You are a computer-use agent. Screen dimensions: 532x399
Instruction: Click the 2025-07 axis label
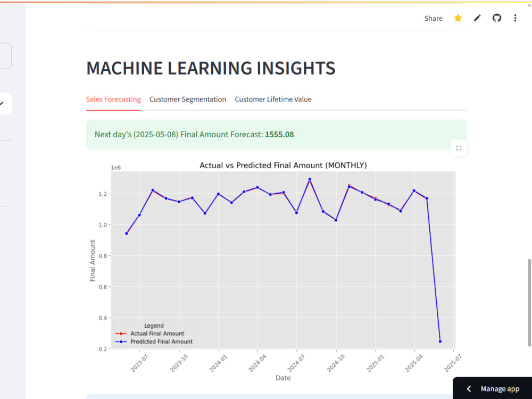(452, 363)
